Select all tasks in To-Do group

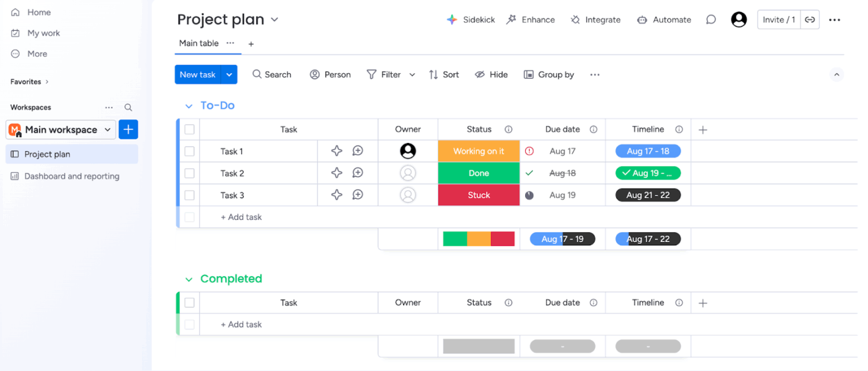tap(190, 129)
